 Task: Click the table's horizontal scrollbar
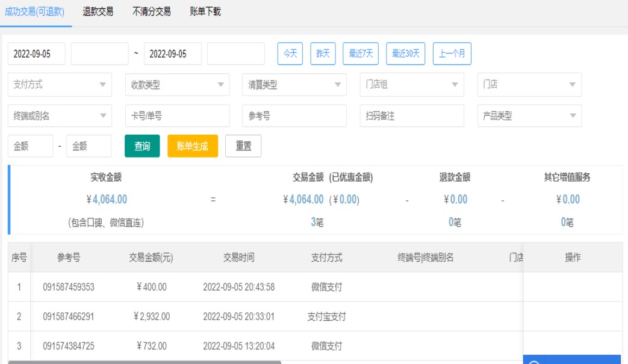[145, 362]
